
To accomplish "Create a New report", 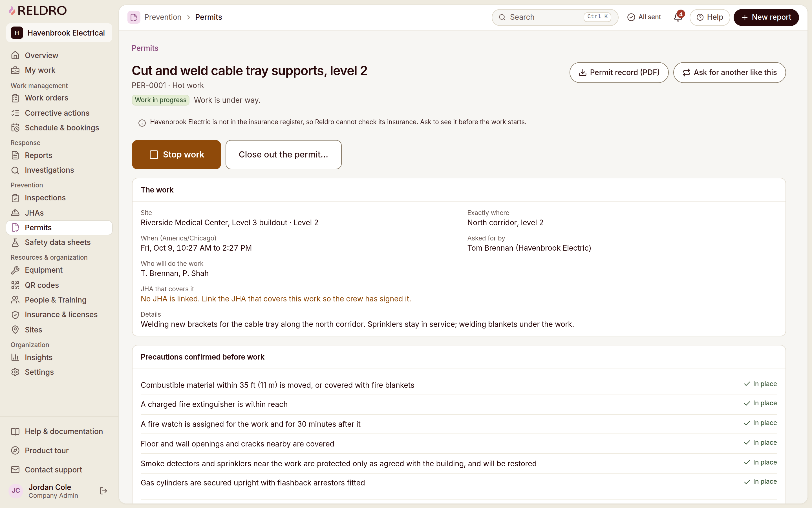I will tap(766, 17).
